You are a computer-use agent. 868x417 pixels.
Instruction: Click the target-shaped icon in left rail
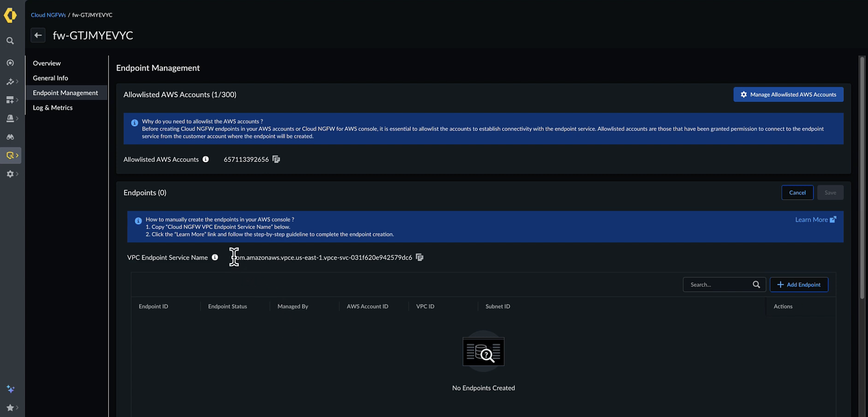point(10,63)
